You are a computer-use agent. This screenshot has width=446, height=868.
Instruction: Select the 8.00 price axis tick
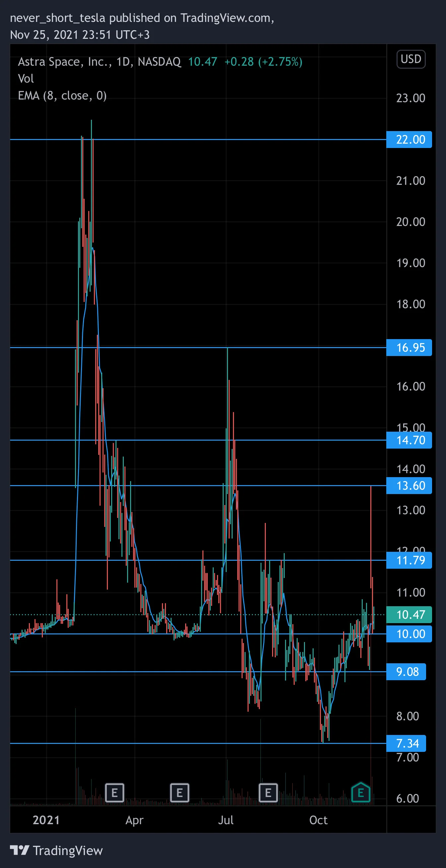point(408,716)
